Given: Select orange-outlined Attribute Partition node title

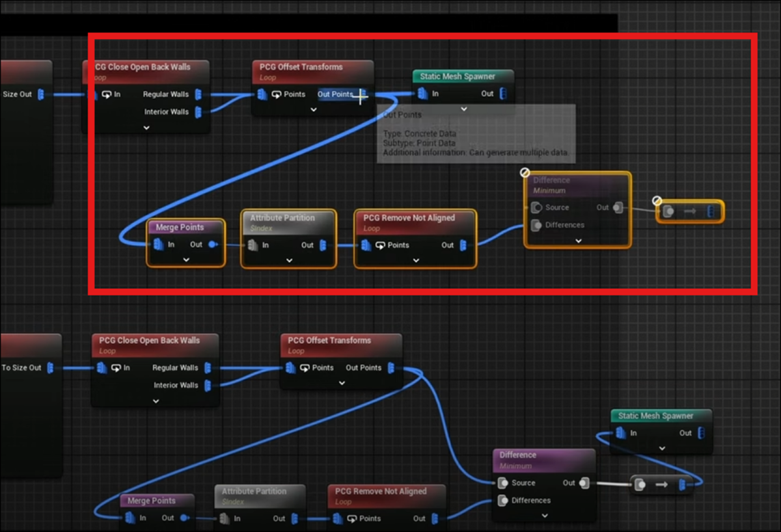Looking at the screenshot, I should (x=282, y=217).
